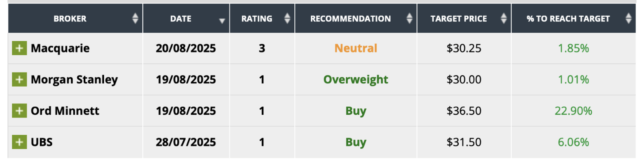Expand the UBS broker row
Screen dimensions: 644x167
18,142
